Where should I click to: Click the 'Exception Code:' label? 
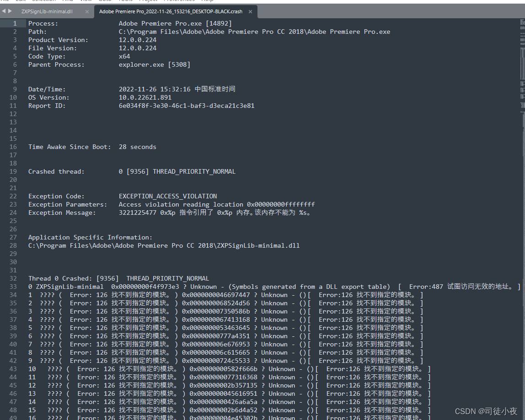click(56, 196)
